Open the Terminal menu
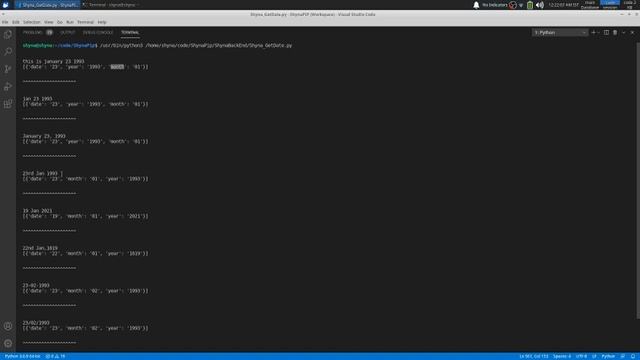The height and width of the screenshot is (360, 640). click(x=85, y=22)
